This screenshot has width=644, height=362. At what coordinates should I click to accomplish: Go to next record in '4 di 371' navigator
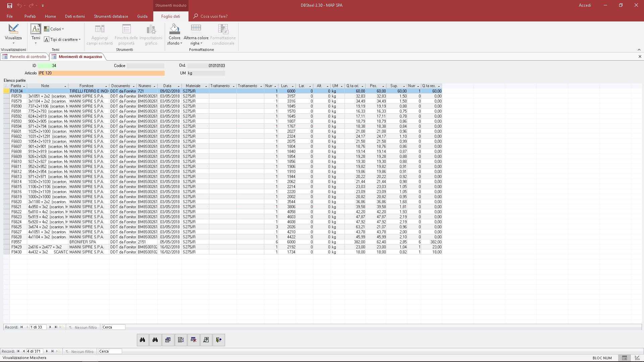[x=47, y=351]
